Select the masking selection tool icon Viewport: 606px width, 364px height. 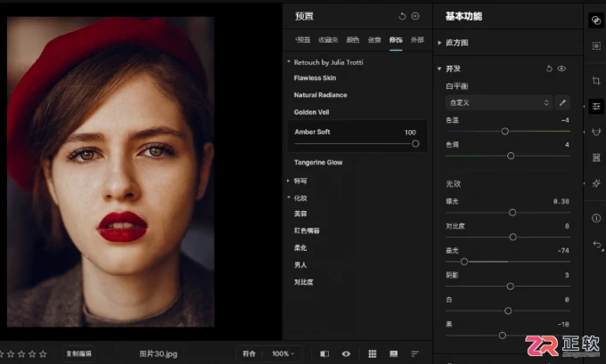pos(596,46)
